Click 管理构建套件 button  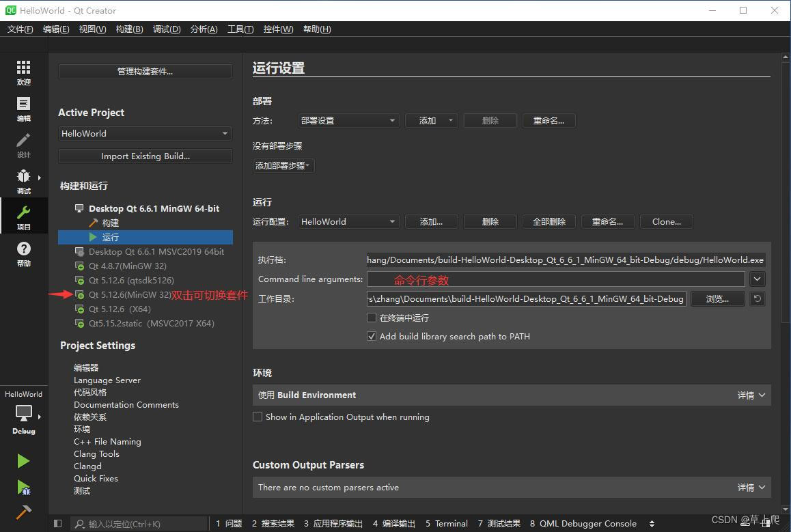point(145,71)
